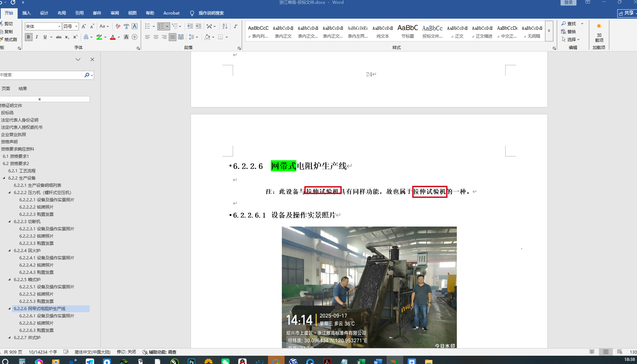
Task: Open the 加载项 add-ins button
Action: [x=599, y=33]
